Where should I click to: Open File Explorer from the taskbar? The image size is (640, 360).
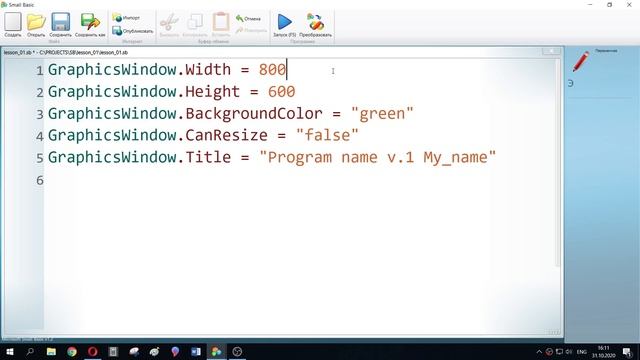point(51,351)
